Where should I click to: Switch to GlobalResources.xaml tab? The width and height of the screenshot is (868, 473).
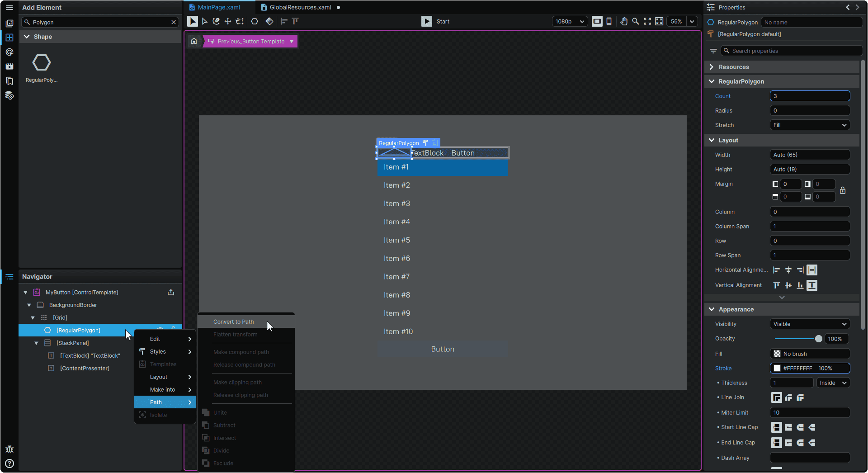click(x=300, y=7)
